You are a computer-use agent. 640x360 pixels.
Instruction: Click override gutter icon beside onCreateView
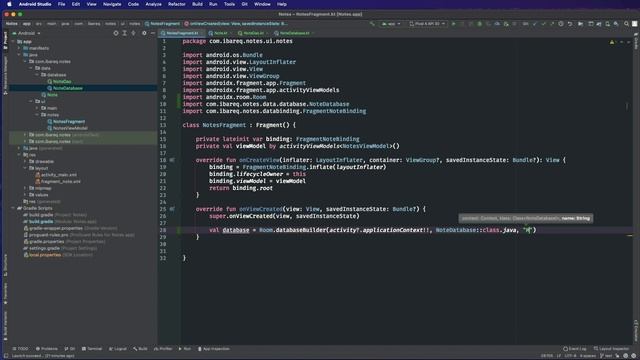[x=172, y=160]
